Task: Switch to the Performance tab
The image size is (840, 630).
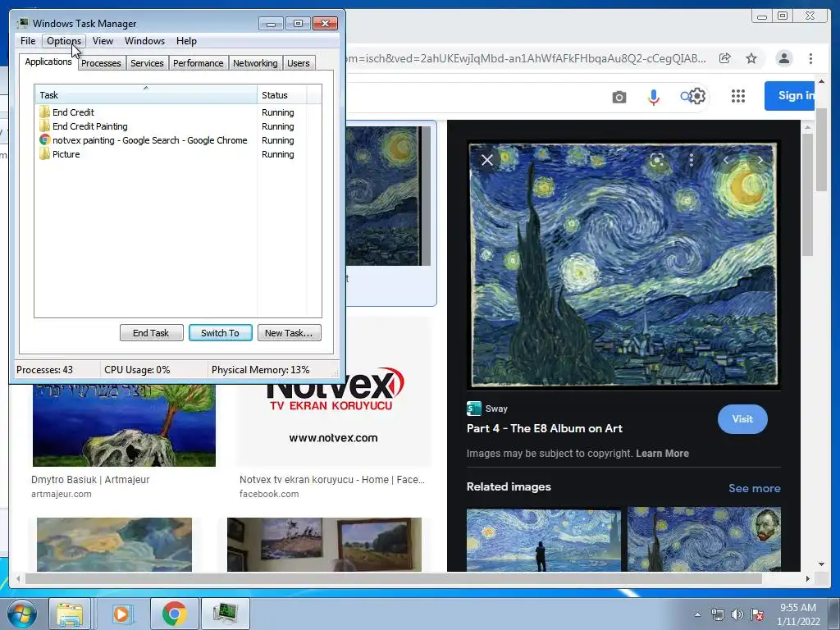Action: (x=199, y=63)
